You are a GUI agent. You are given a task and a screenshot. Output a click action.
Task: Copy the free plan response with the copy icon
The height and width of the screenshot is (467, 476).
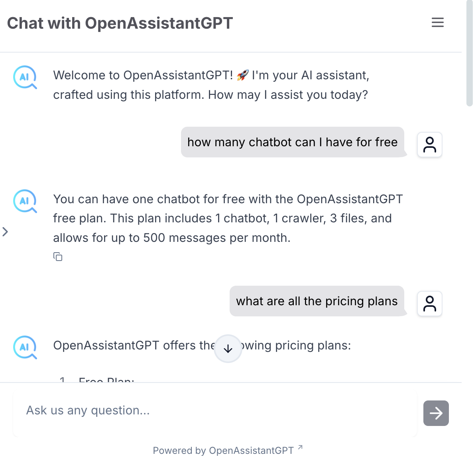pyautogui.click(x=58, y=257)
